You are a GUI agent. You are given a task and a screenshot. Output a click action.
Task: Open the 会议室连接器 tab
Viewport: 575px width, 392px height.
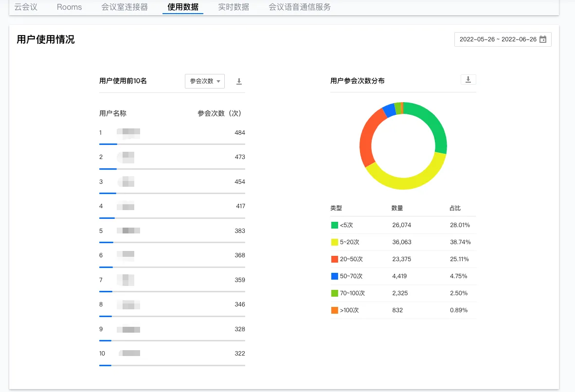125,7
